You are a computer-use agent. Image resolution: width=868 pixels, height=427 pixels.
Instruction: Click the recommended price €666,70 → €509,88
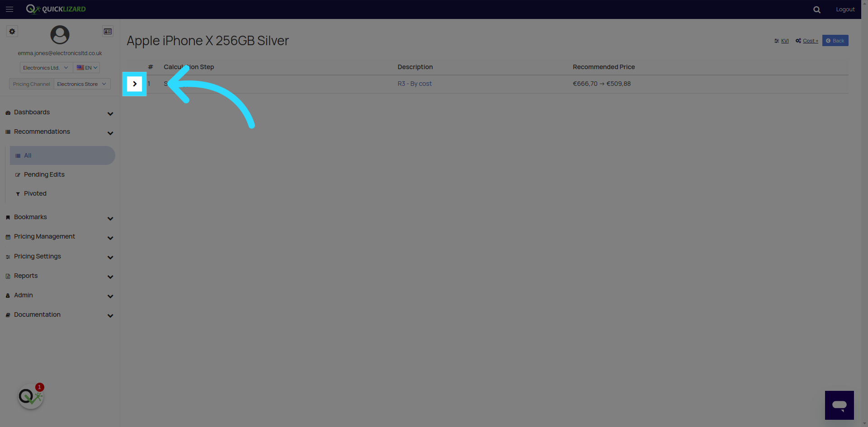click(x=602, y=84)
